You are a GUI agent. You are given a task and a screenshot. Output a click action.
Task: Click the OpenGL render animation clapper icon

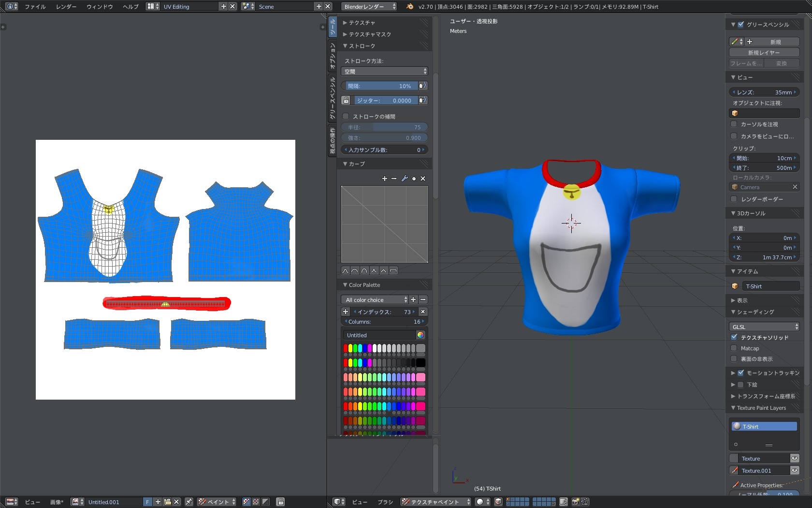tap(585, 502)
